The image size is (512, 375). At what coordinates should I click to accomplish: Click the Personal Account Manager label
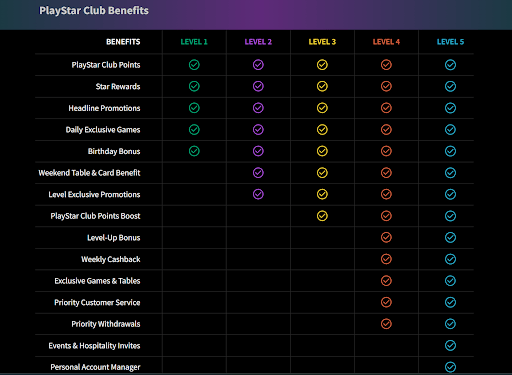click(95, 367)
